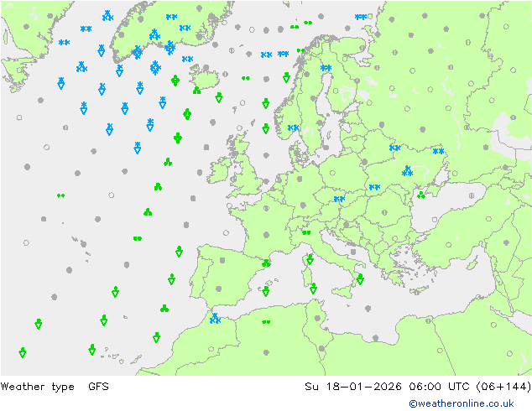Click the green rain symbol on Iceland's southwest coast
Screen dimensions: 532x411
click(x=196, y=91)
